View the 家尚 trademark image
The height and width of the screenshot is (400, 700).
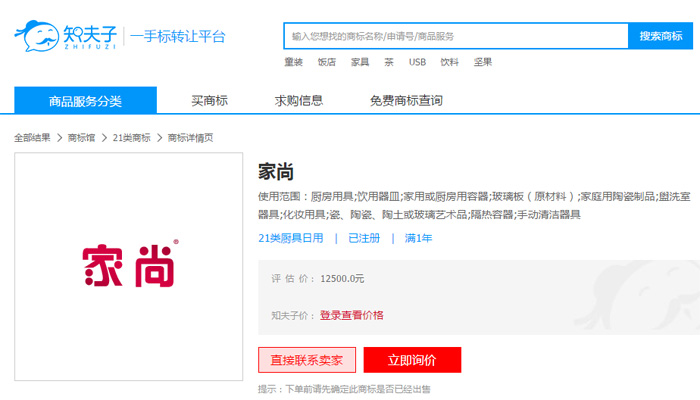(x=129, y=267)
